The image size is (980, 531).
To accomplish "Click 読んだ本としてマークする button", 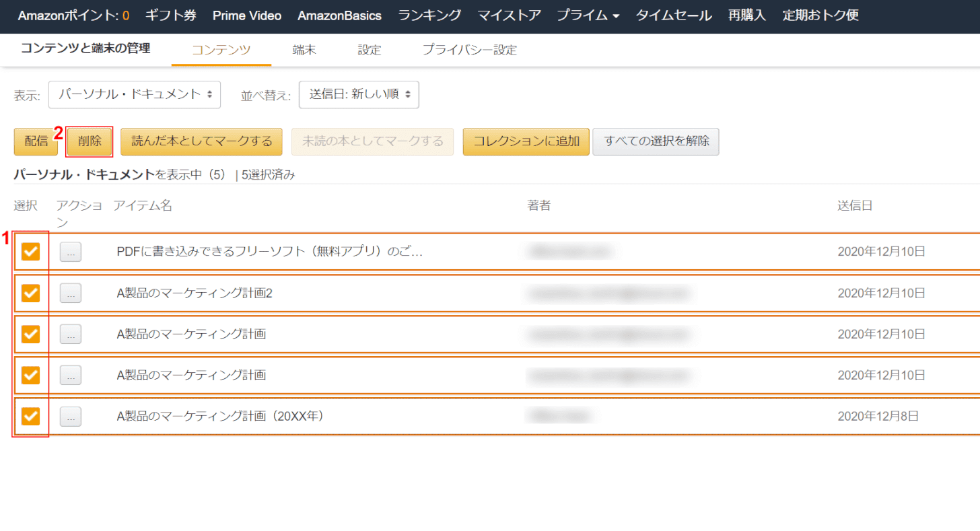I will [202, 141].
